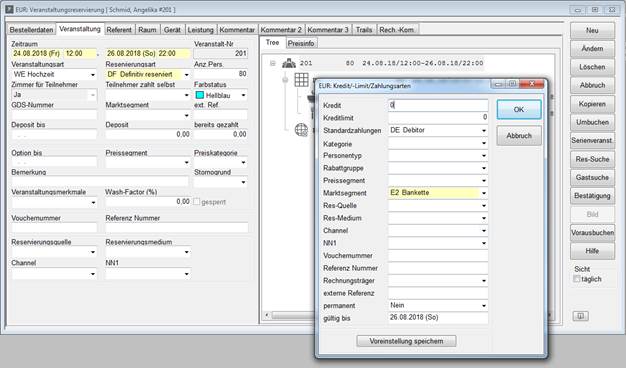Open the Trails tab
626x368 pixels.
coord(364,30)
